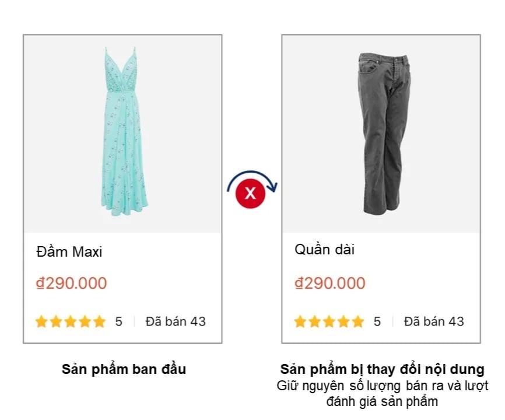
Task: Click the curved blue arrow above the X
Action: coord(252,177)
